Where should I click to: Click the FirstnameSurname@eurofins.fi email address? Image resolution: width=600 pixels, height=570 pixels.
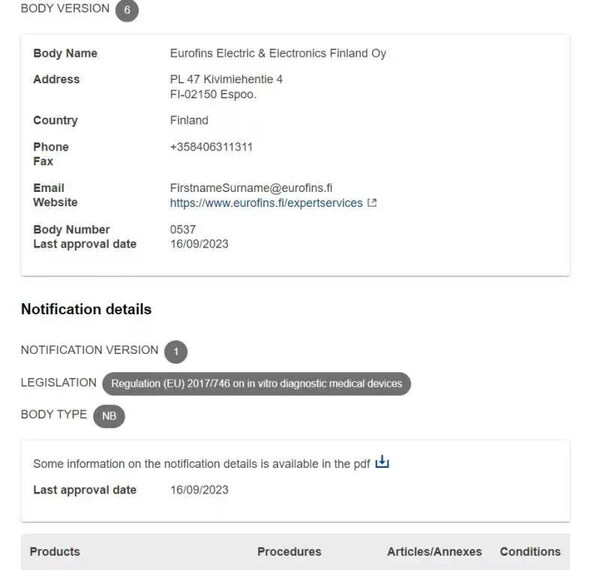[251, 188]
